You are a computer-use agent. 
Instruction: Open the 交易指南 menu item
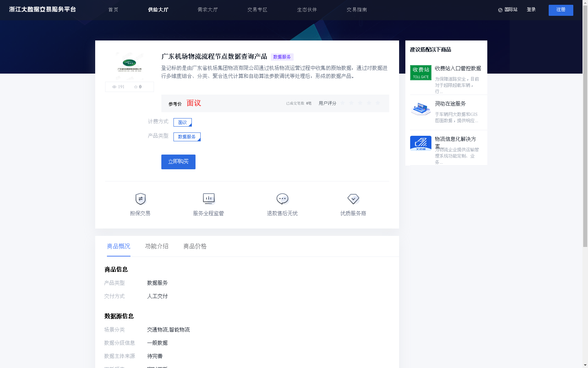pyautogui.click(x=356, y=10)
